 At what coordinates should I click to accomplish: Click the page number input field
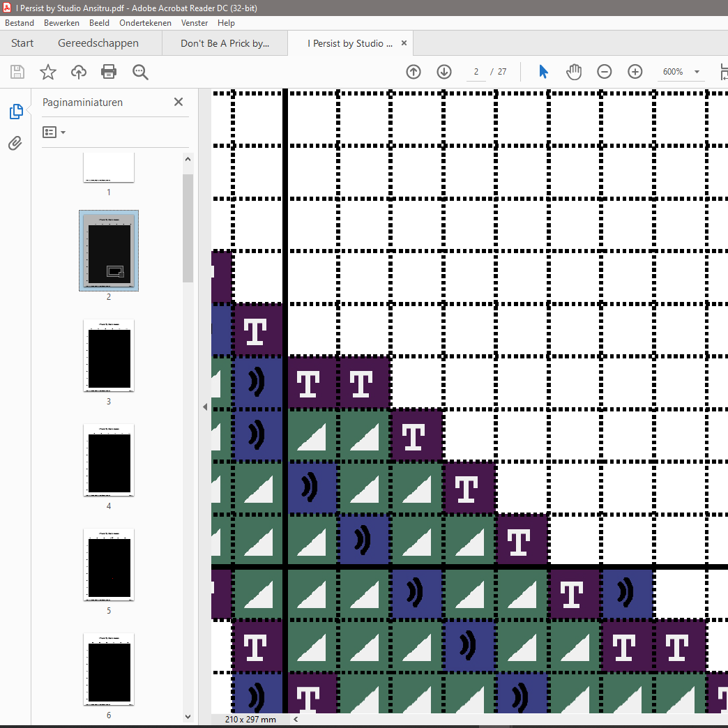click(x=476, y=72)
